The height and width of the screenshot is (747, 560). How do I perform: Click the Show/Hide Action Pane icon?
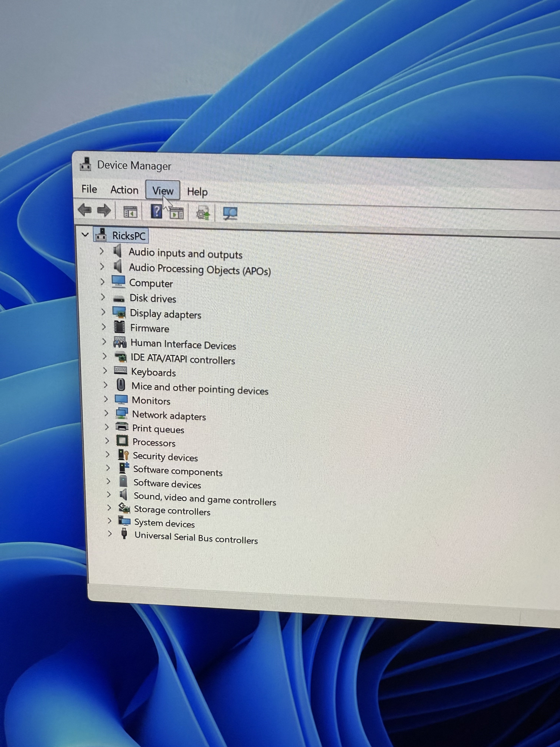pyautogui.click(x=176, y=213)
